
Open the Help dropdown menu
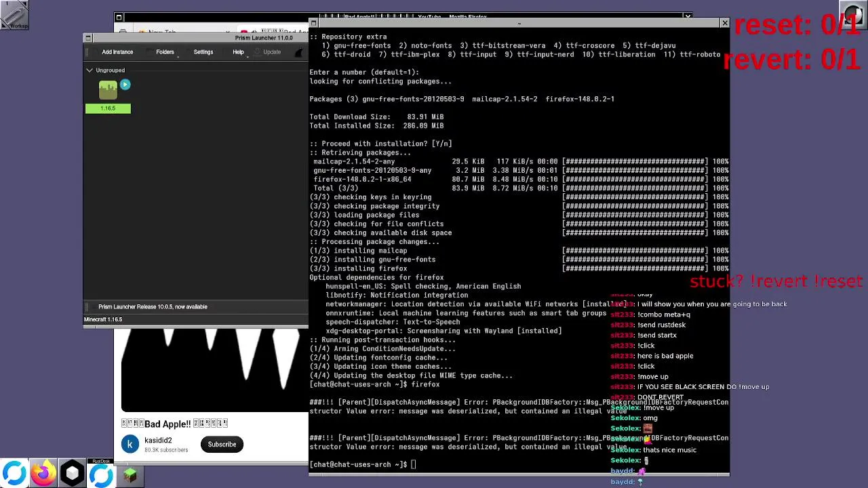pos(238,52)
